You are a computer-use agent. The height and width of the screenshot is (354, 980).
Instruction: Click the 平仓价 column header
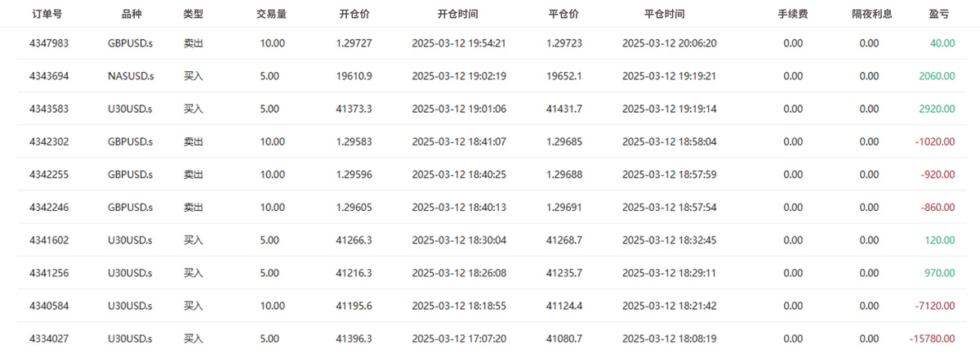point(563,14)
